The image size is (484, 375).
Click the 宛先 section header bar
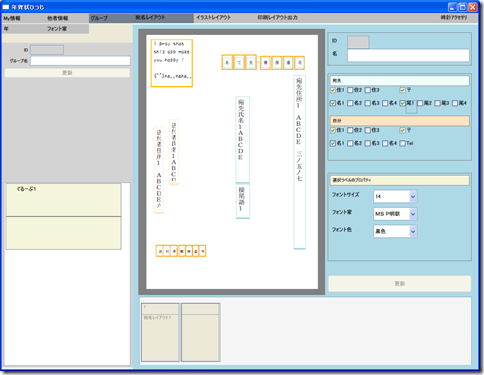[400, 81]
